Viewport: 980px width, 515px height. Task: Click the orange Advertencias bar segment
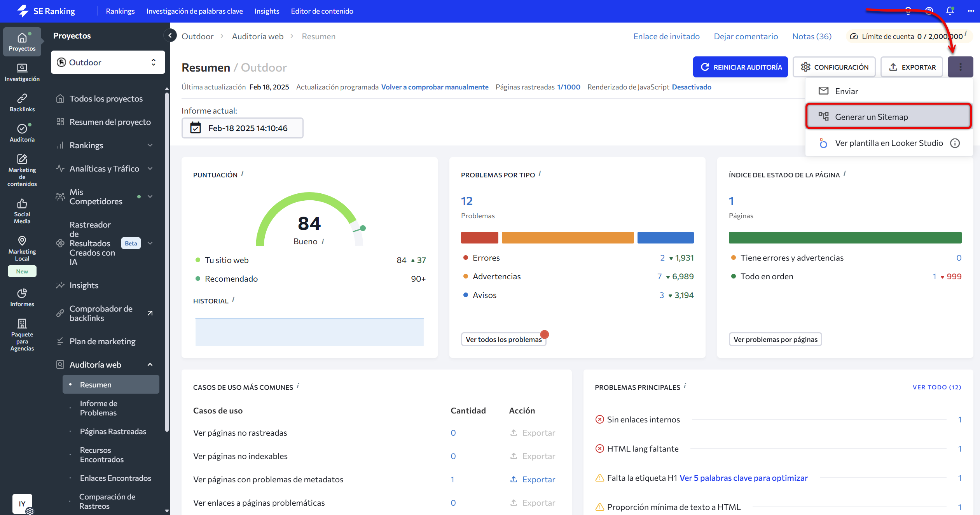[x=568, y=237]
